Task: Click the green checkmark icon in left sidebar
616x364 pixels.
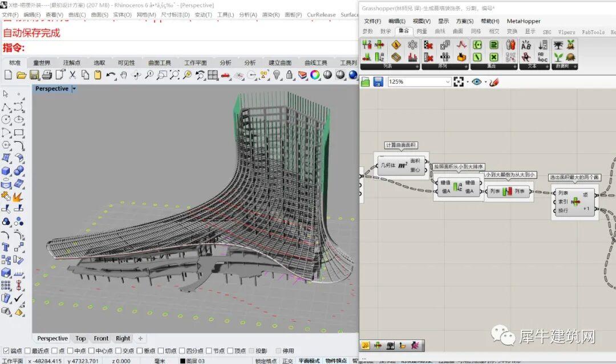Action: [x=18, y=298]
